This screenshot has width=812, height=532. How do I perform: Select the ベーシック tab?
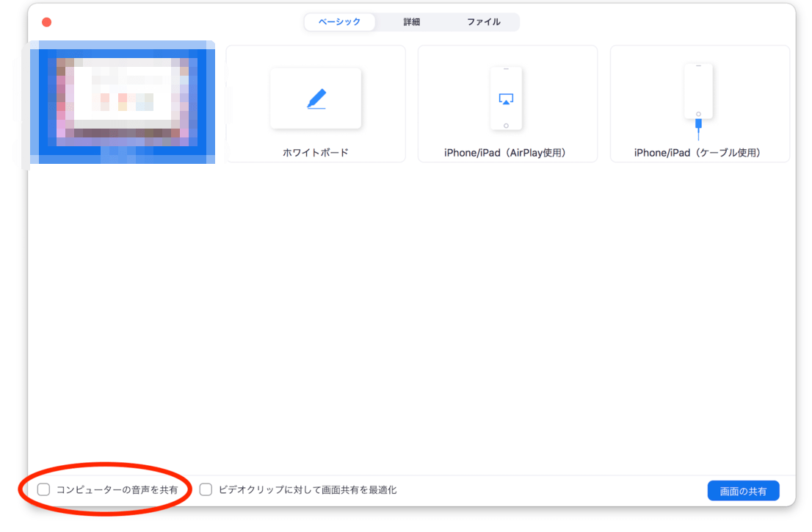pos(340,22)
